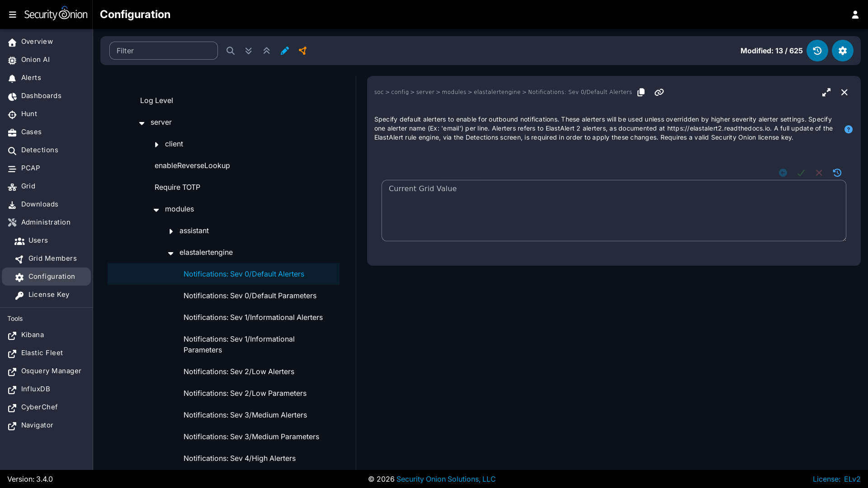Focus the Filter input field

[164, 51]
